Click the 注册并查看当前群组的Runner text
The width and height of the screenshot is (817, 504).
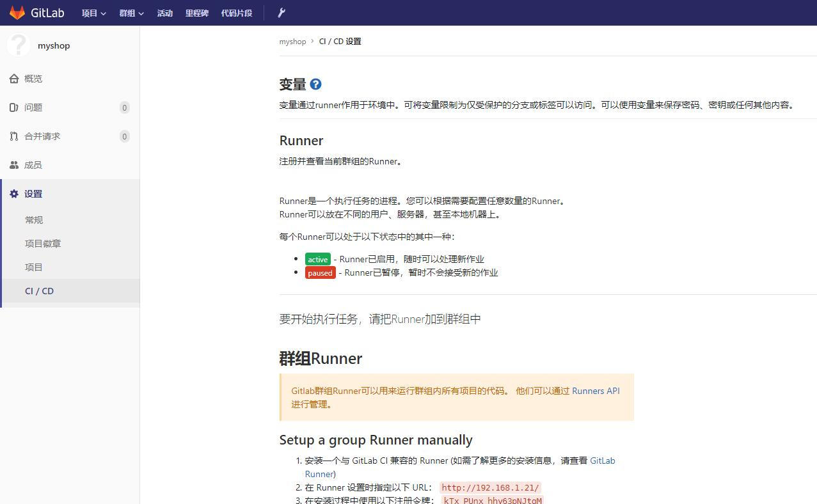pyautogui.click(x=342, y=161)
